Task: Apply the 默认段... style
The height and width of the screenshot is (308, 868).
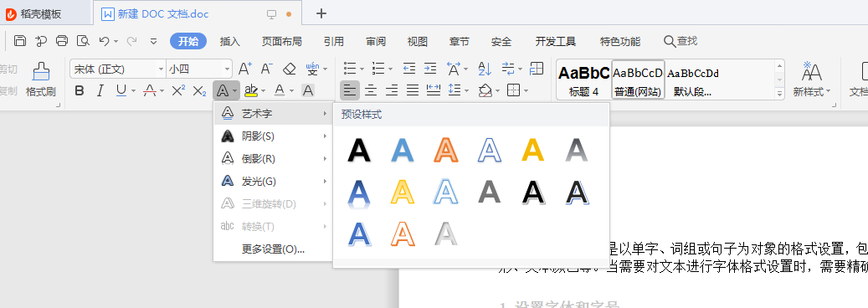Action: click(x=692, y=80)
